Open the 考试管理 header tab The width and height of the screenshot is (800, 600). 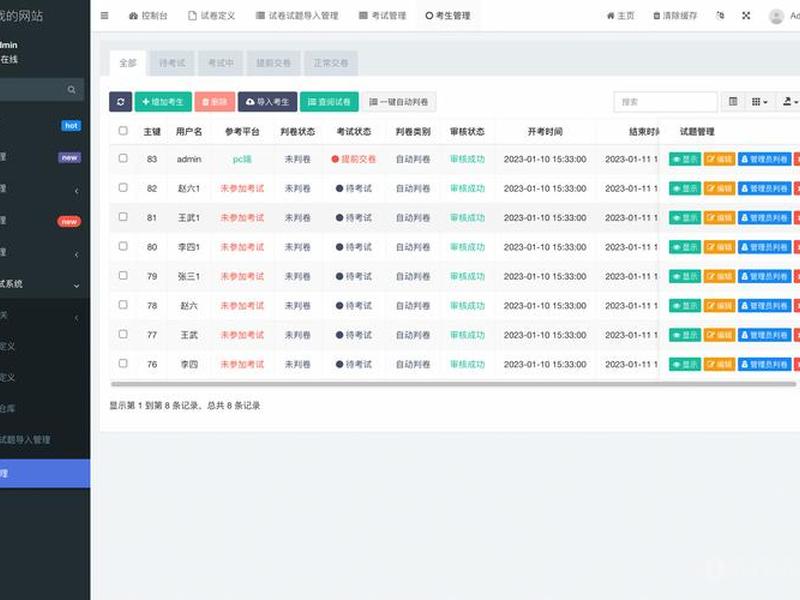383,16
